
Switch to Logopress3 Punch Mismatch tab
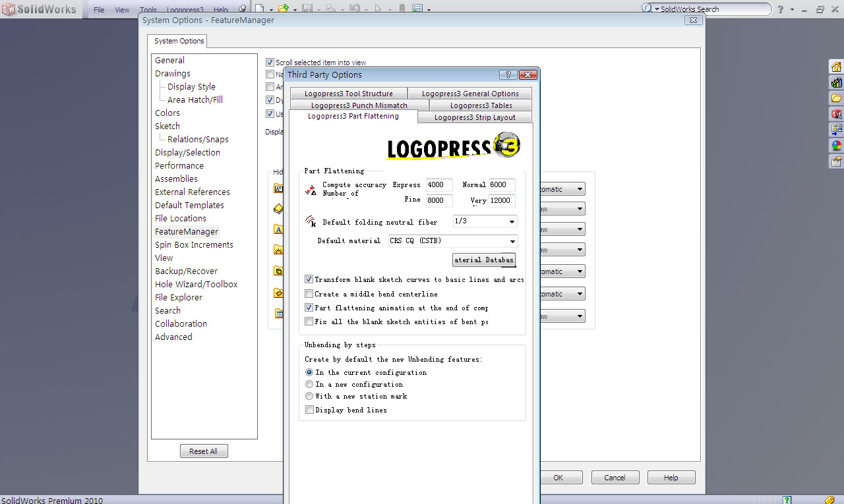click(359, 105)
